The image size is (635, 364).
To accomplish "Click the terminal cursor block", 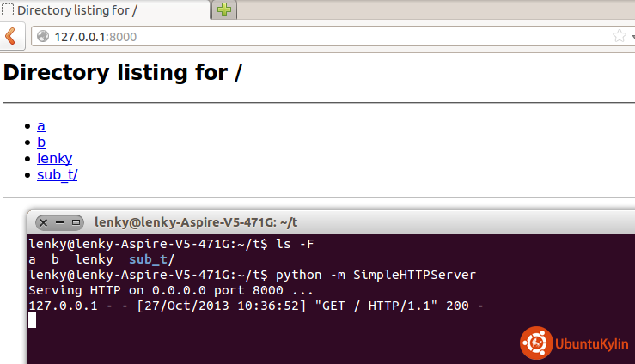I will click(33, 320).
